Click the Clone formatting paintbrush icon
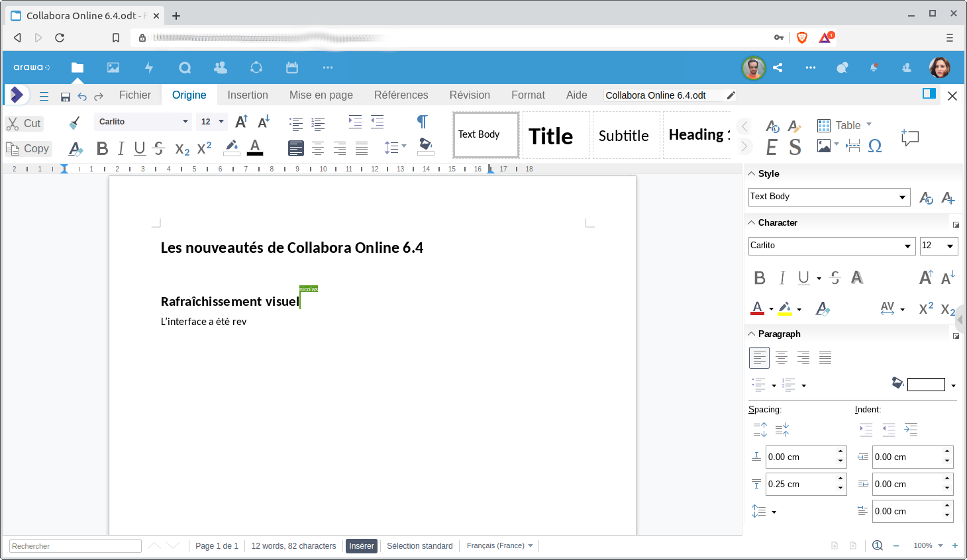The height and width of the screenshot is (560, 967). click(74, 122)
